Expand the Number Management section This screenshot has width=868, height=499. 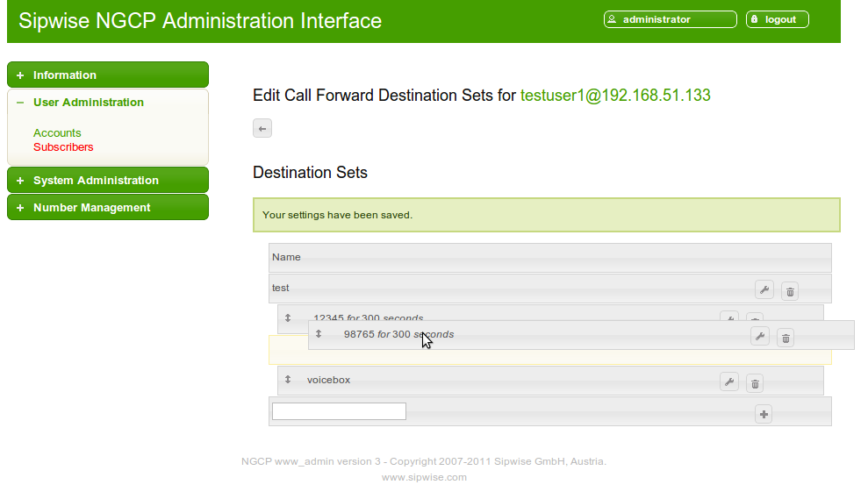[x=108, y=208]
